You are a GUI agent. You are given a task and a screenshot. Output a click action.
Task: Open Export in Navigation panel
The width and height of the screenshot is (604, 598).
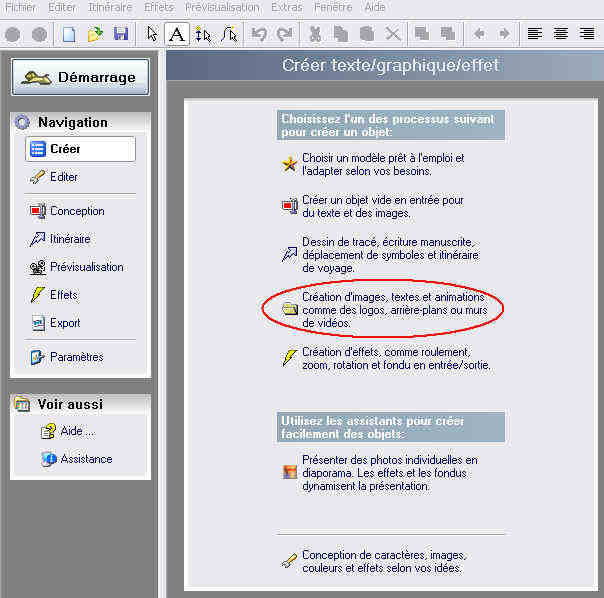point(56,323)
